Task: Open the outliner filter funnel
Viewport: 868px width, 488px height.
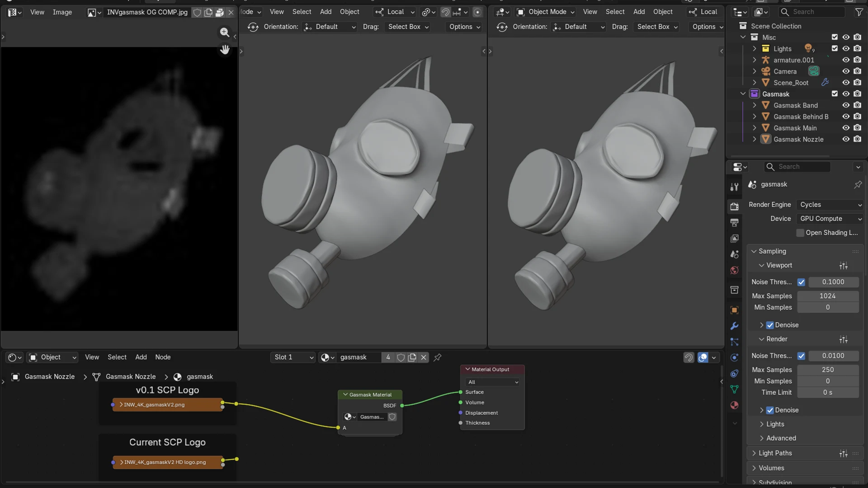Action: 859,12
